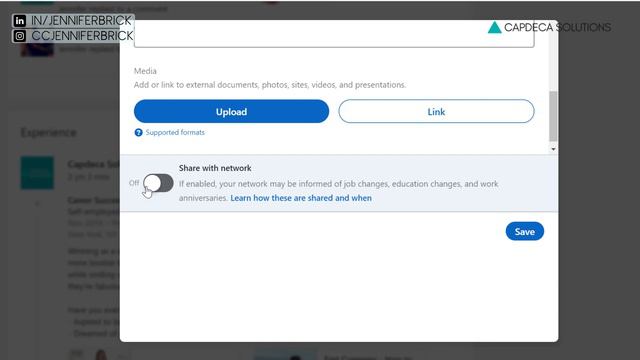640x360 pixels.
Task: Toggle the Share with network switch
Action: tap(158, 183)
